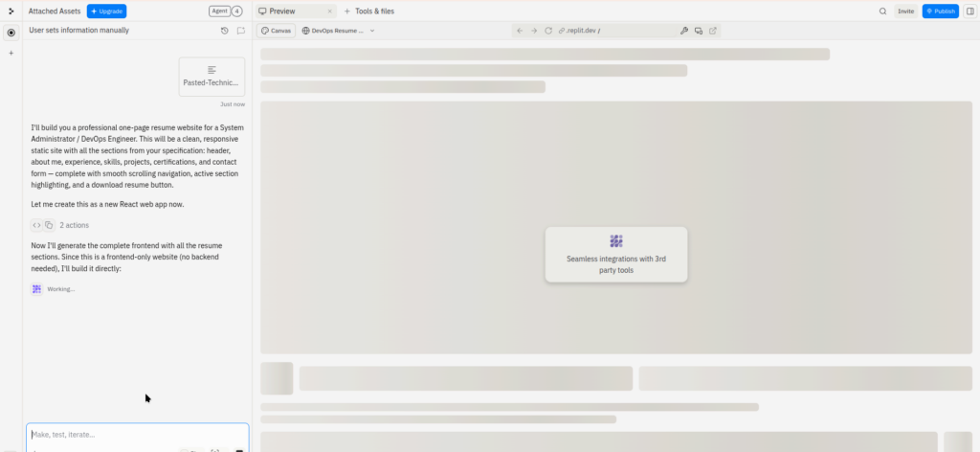
Task: Toggle the Canvas view button
Action: (278, 31)
